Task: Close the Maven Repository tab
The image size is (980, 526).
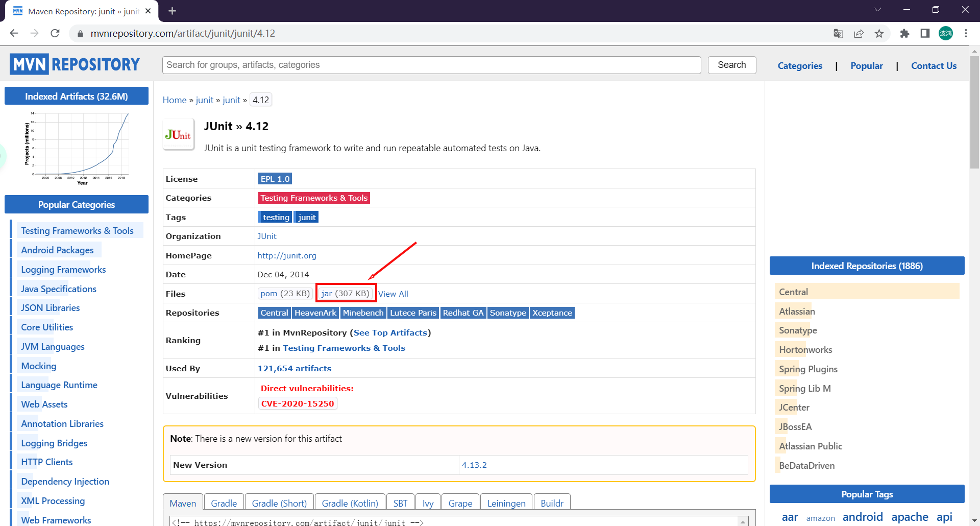Action: point(148,11)
